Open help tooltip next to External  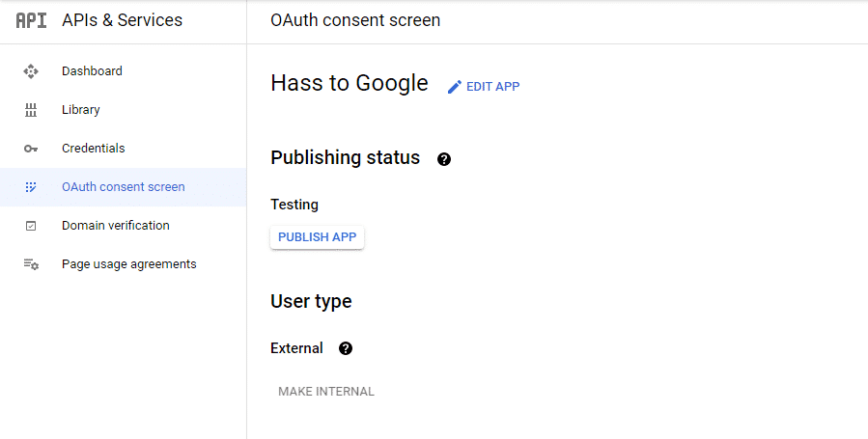click(346, 348)
